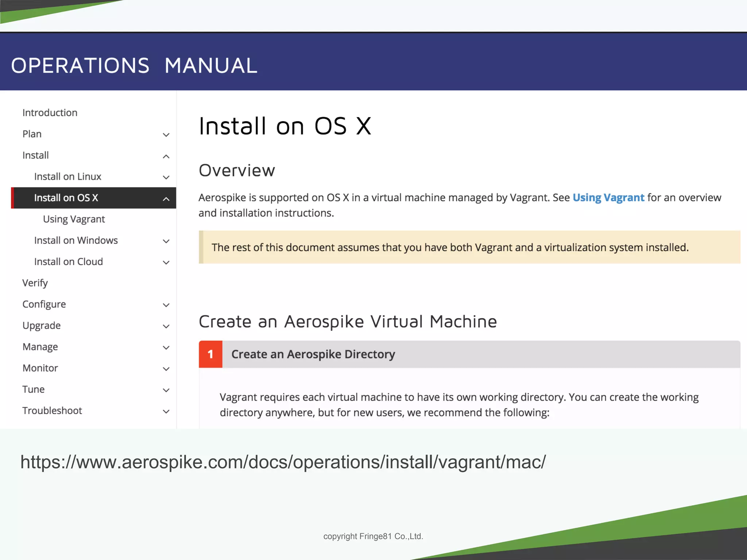Viewport: 747px width, 560px height.
Task: Expand the Monitor chevron
Action: tap(166, 369)
